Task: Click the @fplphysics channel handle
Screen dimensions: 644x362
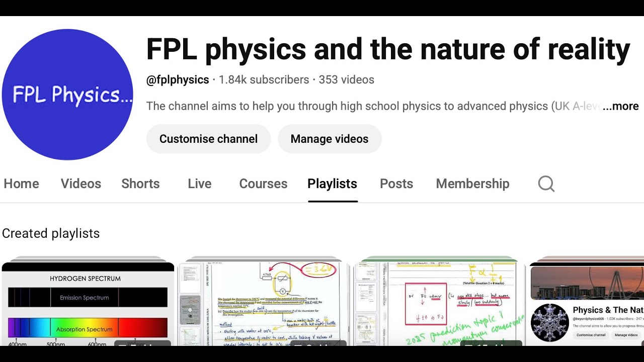Action: [178, 79]
